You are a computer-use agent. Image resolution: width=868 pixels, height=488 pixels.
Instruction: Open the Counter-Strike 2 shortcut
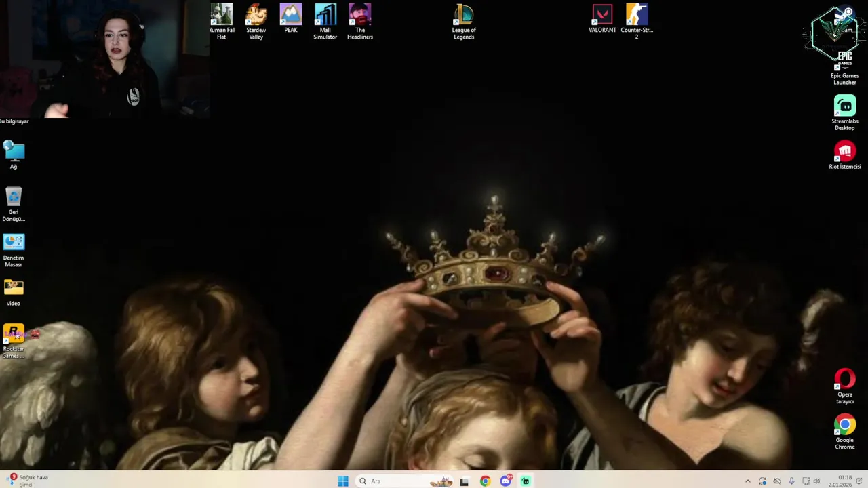637,22
